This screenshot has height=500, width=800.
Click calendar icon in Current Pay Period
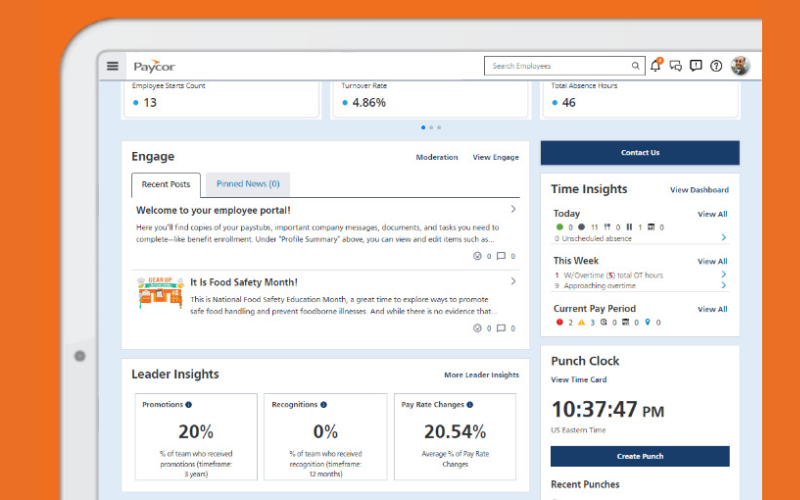tap(626, 322)
